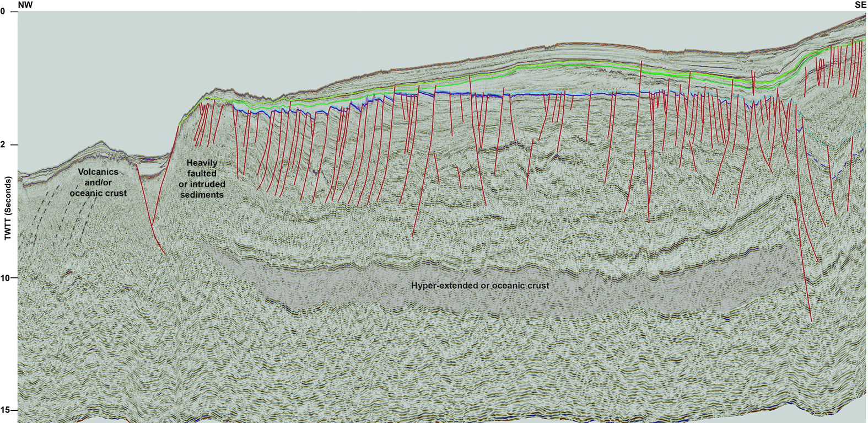
Task: Click the 'Hyper-extended or oceanic crust' text
Action: 479,285
